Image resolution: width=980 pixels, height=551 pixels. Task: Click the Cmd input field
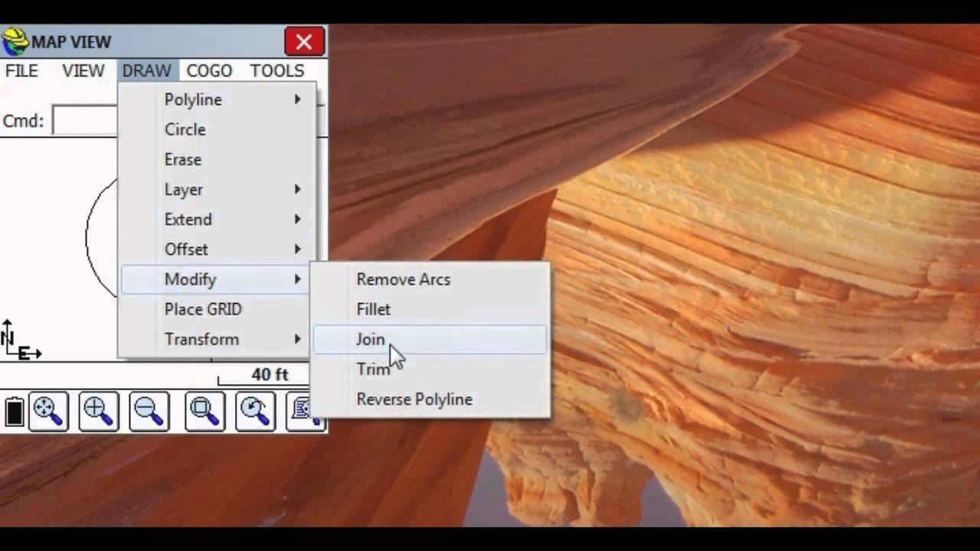point(84,120)
